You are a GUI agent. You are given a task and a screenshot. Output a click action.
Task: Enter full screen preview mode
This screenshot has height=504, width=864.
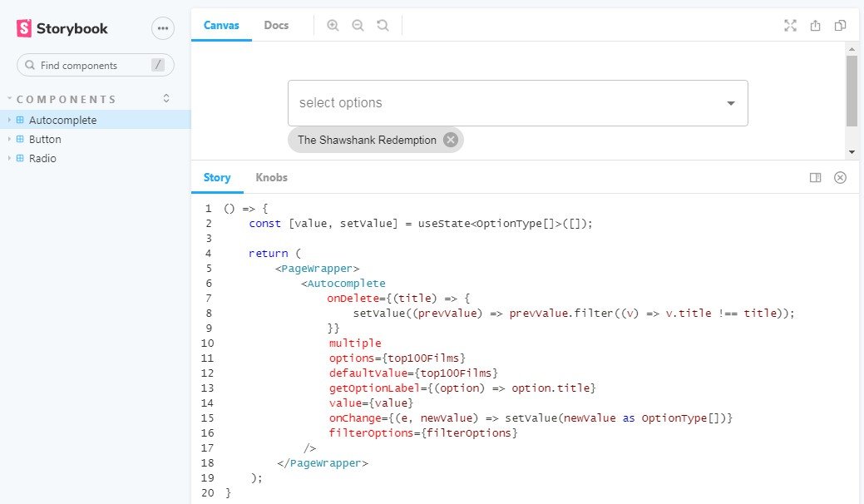(790, 25)
